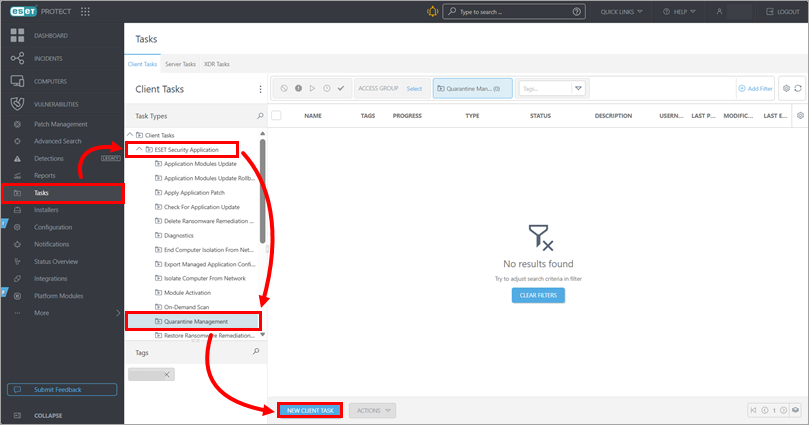Click the Computers monitor icon
Image resolution: width=809 pixels, height=425 pixels.
pyautogui.click(x=16, y=81)
